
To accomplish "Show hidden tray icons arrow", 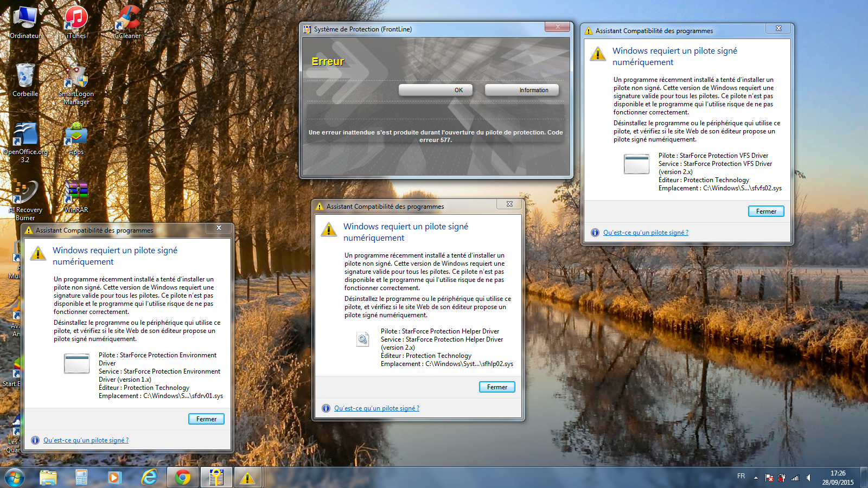I will click(x=756, y=478).
